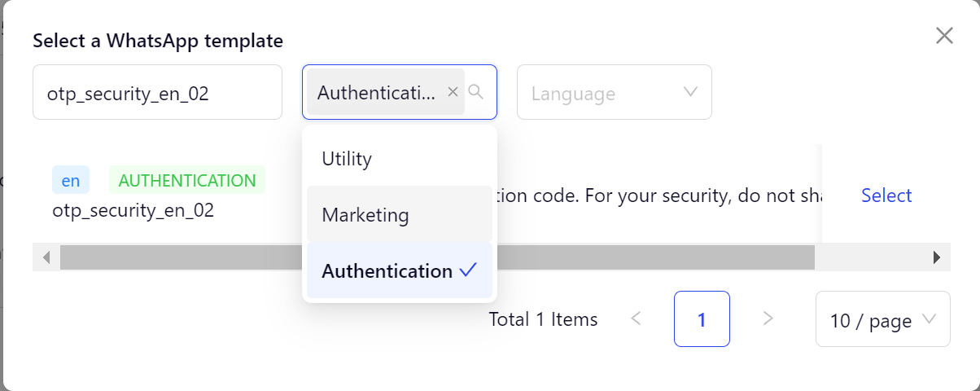This screenshot has width=980, height=391.
Task: Click the green AUTHENTICATION tag
Action: 187,181
